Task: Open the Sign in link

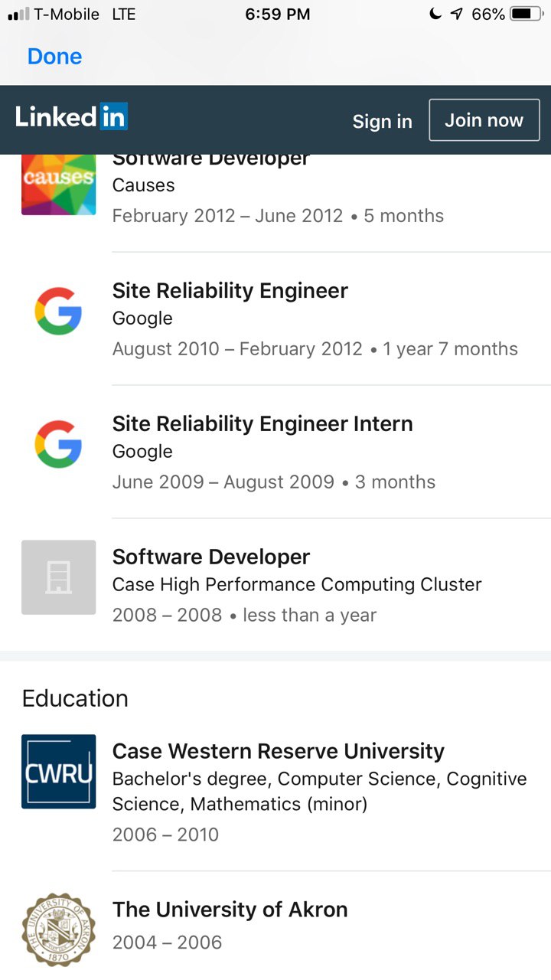Action: 383,121
